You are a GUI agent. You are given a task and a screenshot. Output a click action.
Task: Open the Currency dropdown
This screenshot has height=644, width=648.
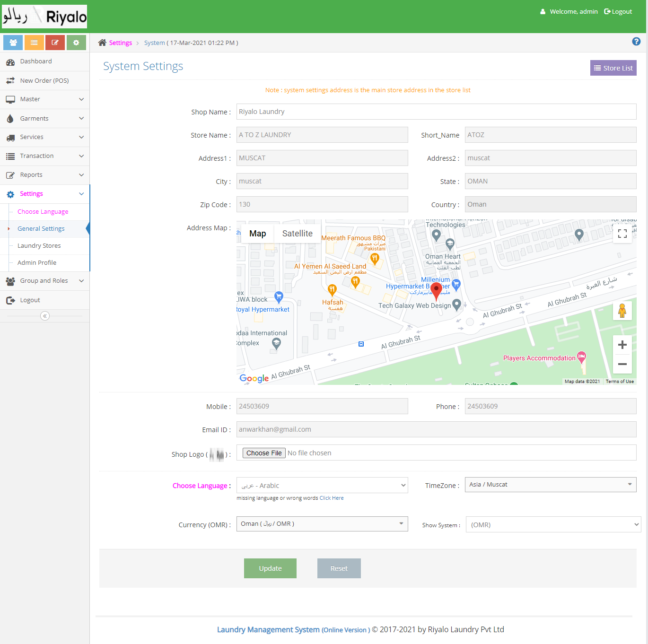coord(322,524)
